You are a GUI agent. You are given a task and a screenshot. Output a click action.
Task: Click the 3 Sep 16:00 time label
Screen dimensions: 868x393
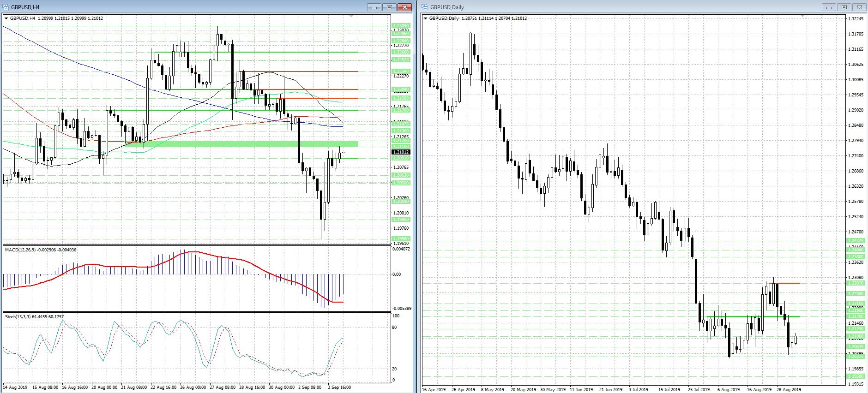(x=339, y=387)
